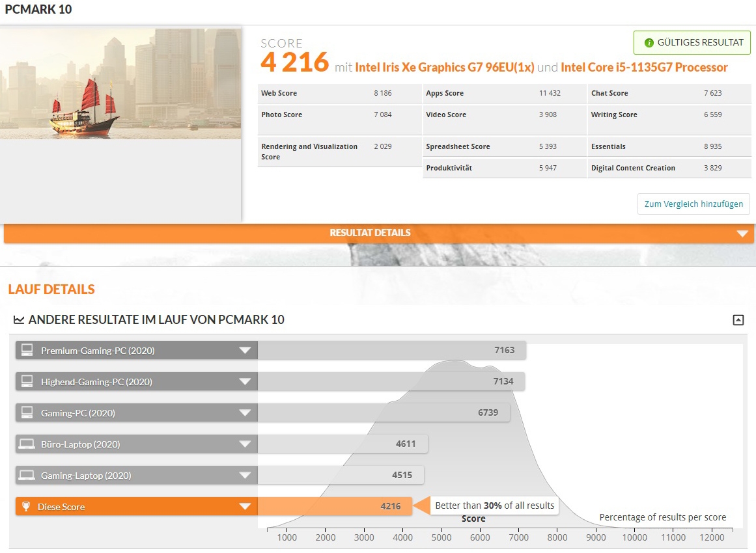Click desktop icon of Highend-Gaming-PC row
The width and height of the screenshot is (756, 553).
pos(27,381)
